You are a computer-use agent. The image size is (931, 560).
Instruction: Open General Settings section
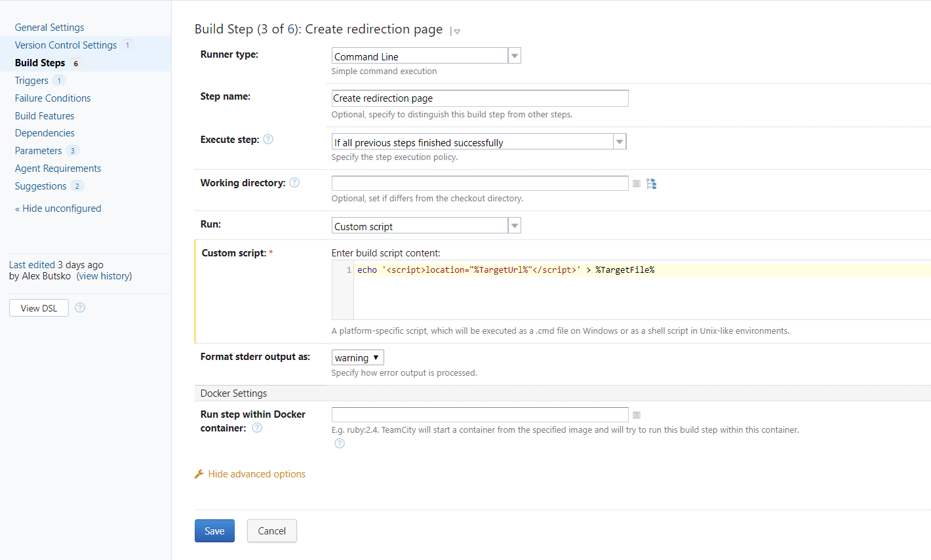tap(50, 28)
